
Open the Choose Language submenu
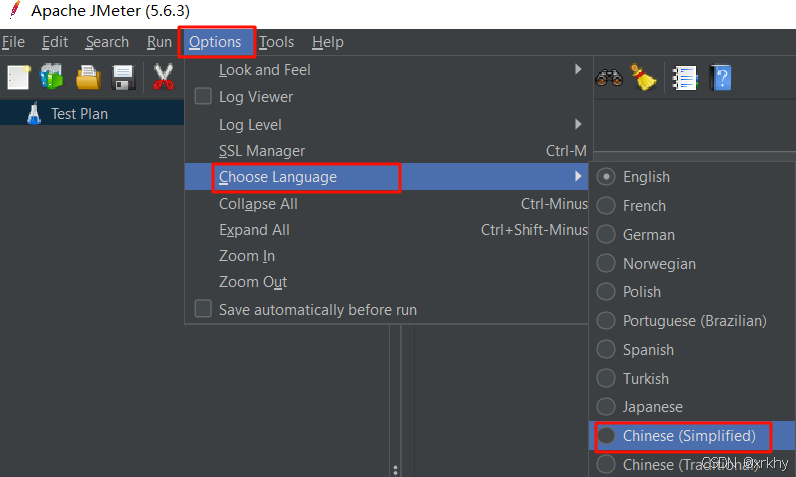386,177
